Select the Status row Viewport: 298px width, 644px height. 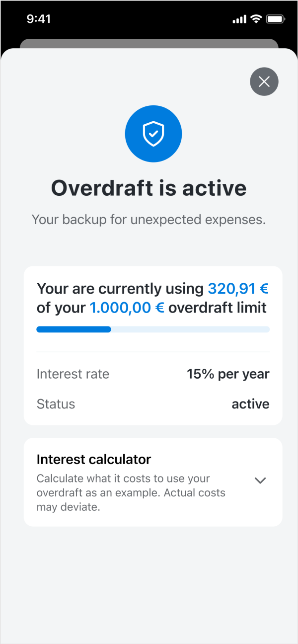(153, 404)
